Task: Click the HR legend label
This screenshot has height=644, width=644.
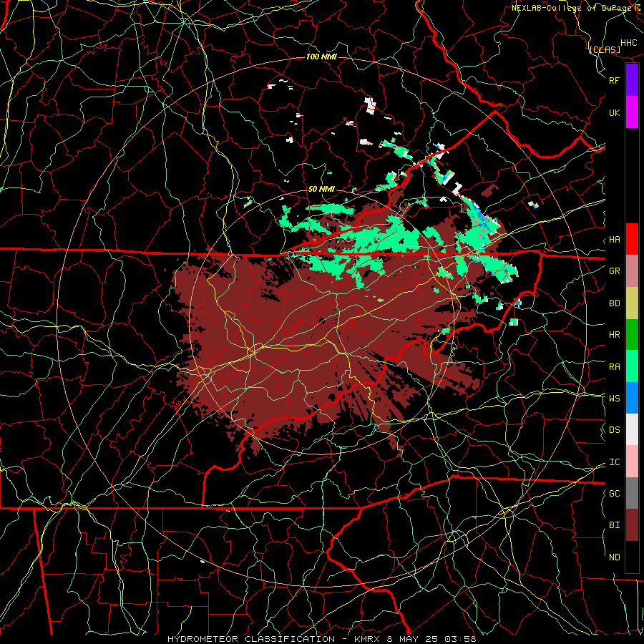Action: [615, 335]
